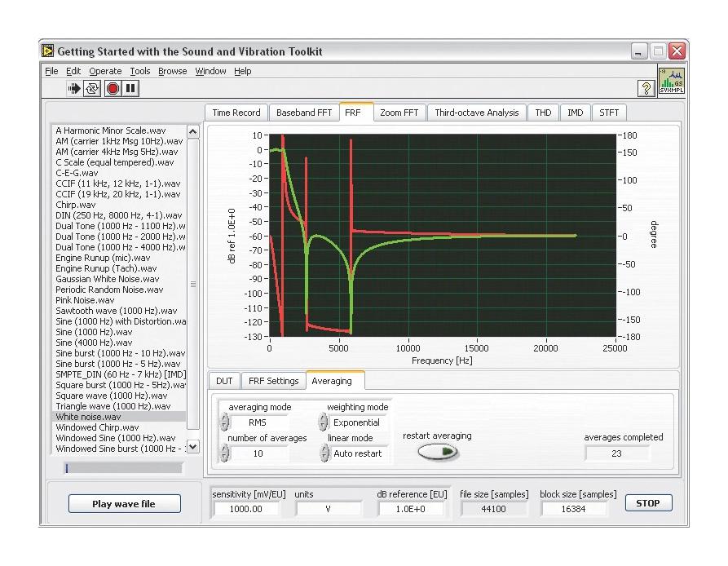Image resolution: width=728 pixels, height=566 pixels.
Task: Click the units field showing V
Action: (x=329, y=509)
